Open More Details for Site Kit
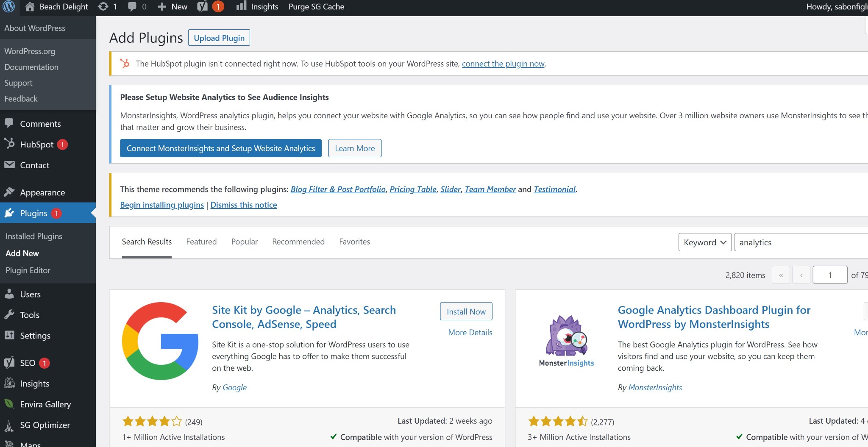The width and height of the screenshot is (868, 447). pos(470,332)
